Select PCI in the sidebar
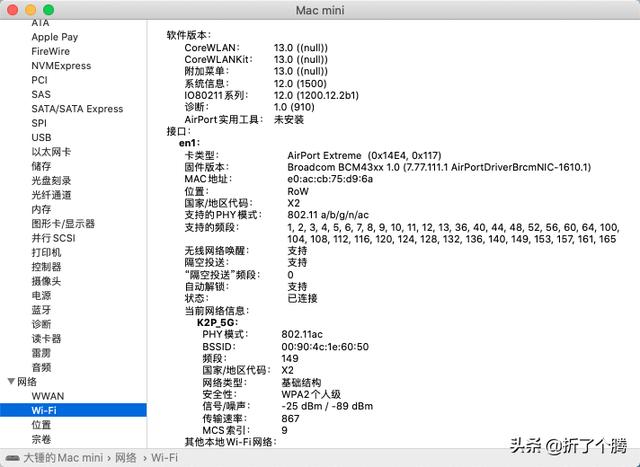Image resolution: width=640 pixels, height=467 pixels. pos(40,80)
